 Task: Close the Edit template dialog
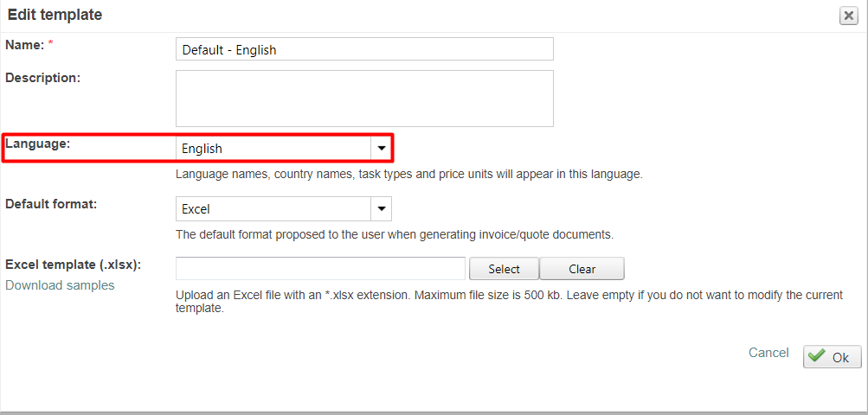tap(849, 16)
